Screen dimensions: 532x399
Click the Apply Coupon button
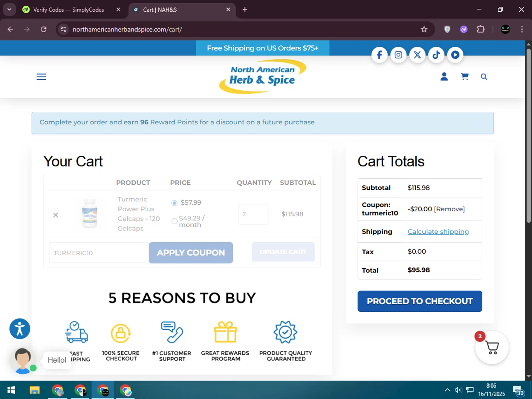click(x=191, y=253)
